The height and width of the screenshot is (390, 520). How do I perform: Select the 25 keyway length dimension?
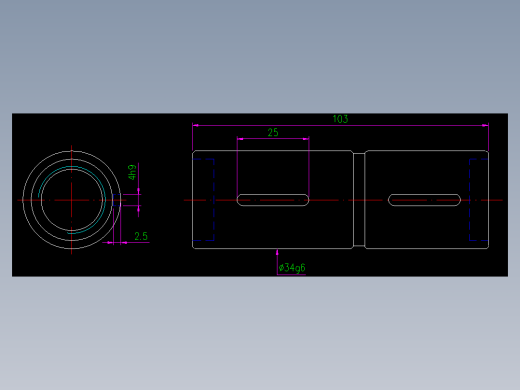273,133
